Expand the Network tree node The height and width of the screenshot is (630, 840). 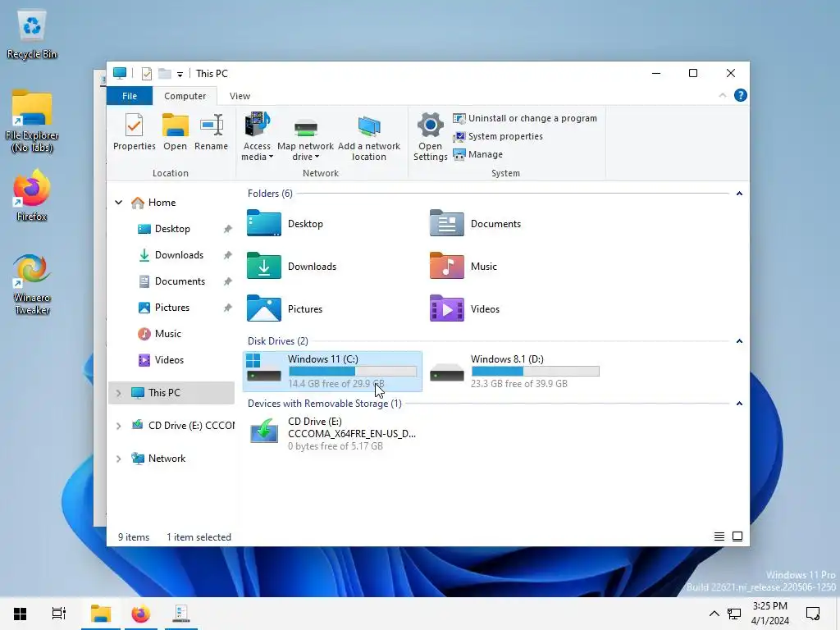pyautogui.click(x=118, y=459)
